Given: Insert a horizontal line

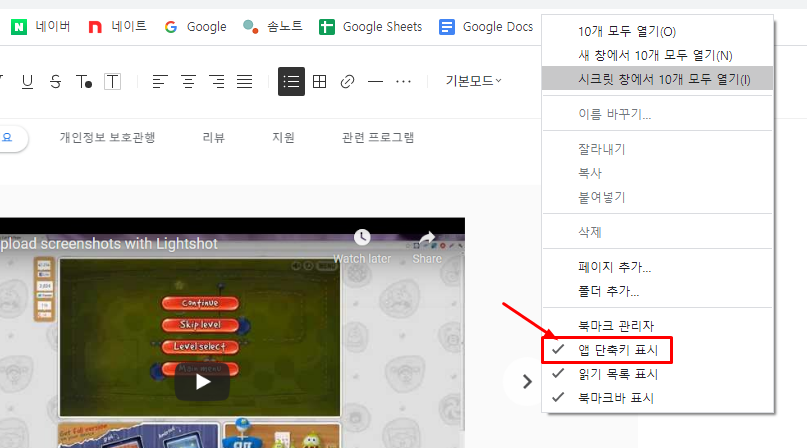Looking at the screenshot, I should pyautogui.click(x=376, y=81).
